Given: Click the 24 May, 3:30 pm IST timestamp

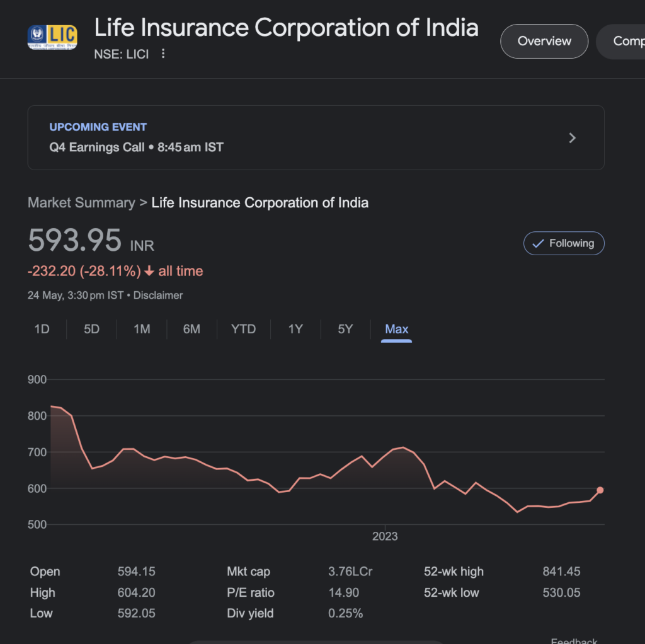Looking at the screenshot, I should pyautogui.click(x=76, y=296).
